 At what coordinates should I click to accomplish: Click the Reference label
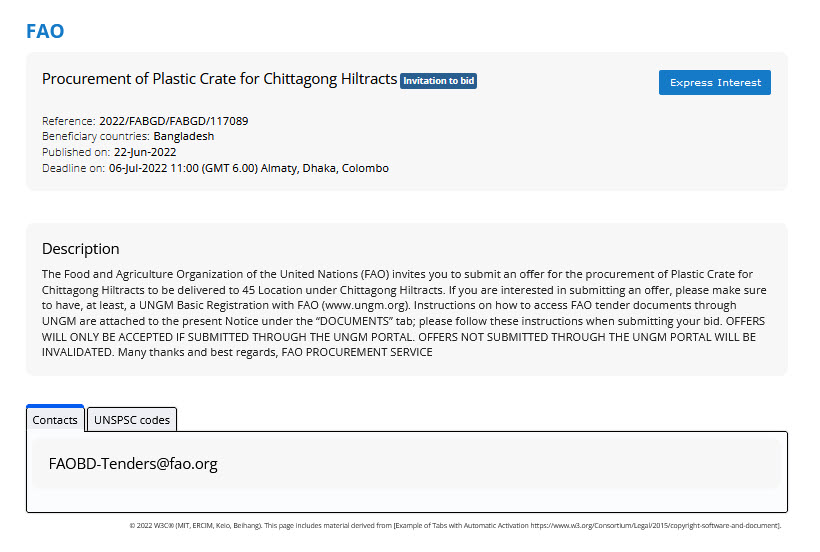[x=68, y=121]
